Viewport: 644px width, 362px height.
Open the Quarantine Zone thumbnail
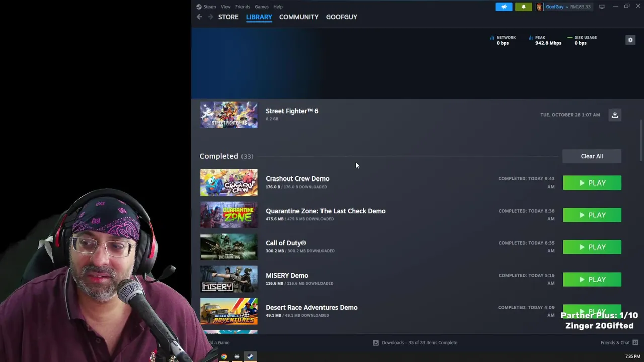click(x=228, y=215)
